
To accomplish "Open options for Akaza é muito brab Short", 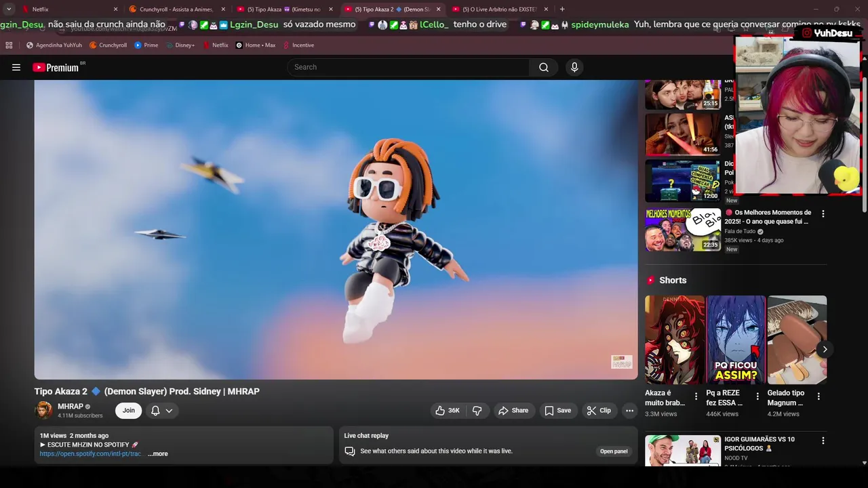I will (x=696, y=396).
